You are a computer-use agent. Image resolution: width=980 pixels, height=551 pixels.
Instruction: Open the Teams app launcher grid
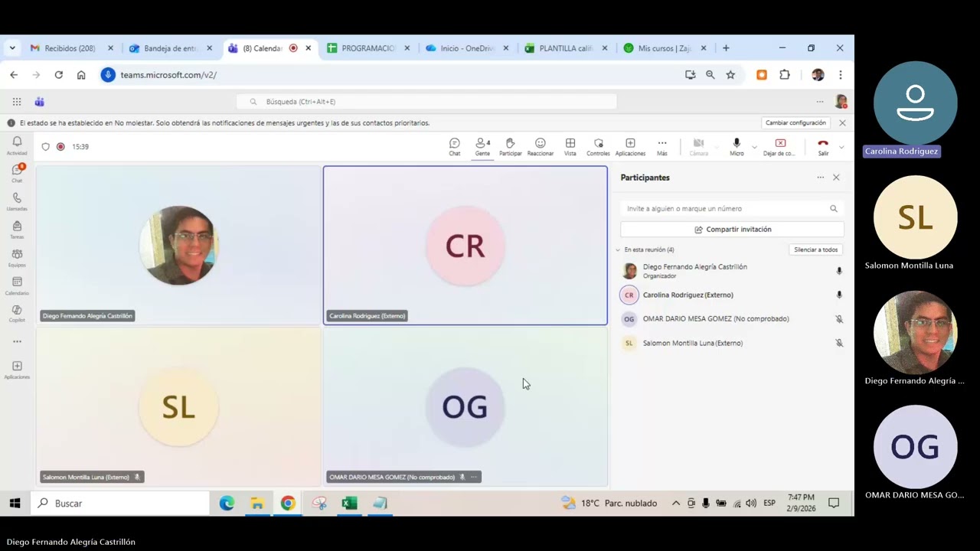click(x=17, y=101)
